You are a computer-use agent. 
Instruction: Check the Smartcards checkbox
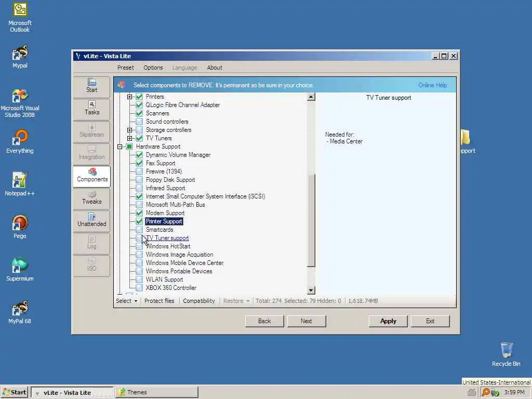tap(139, 230)
